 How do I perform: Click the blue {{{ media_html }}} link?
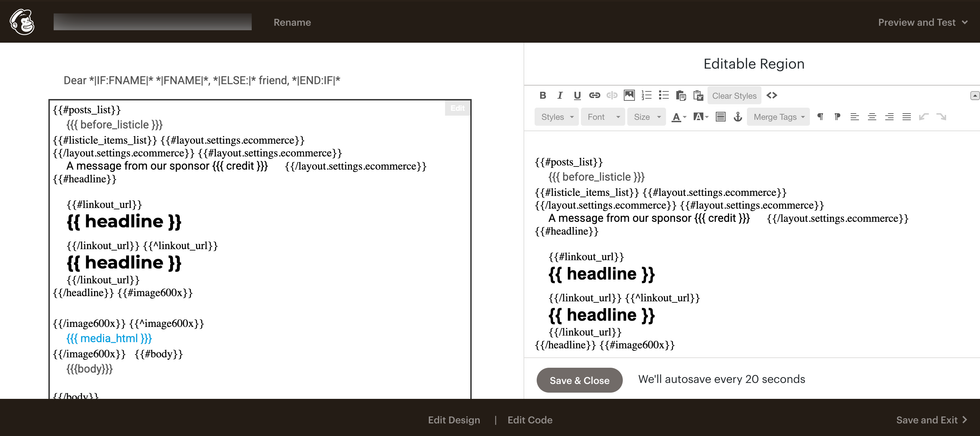tap(109, 339)
